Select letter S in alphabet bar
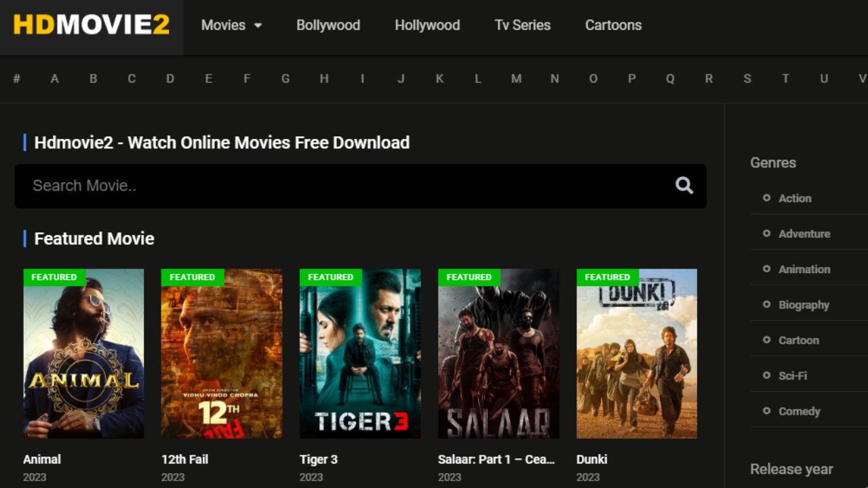The width and height of the screenshot is (868, 488). click(x=747, y=79)
